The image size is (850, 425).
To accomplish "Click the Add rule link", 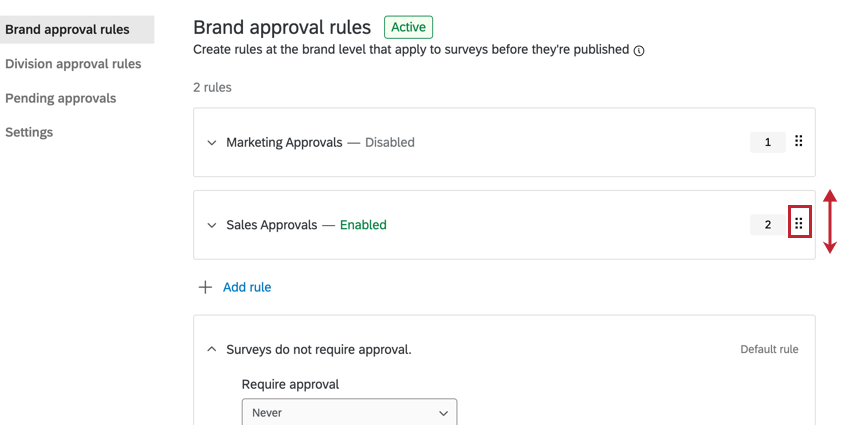I will 247,287.
